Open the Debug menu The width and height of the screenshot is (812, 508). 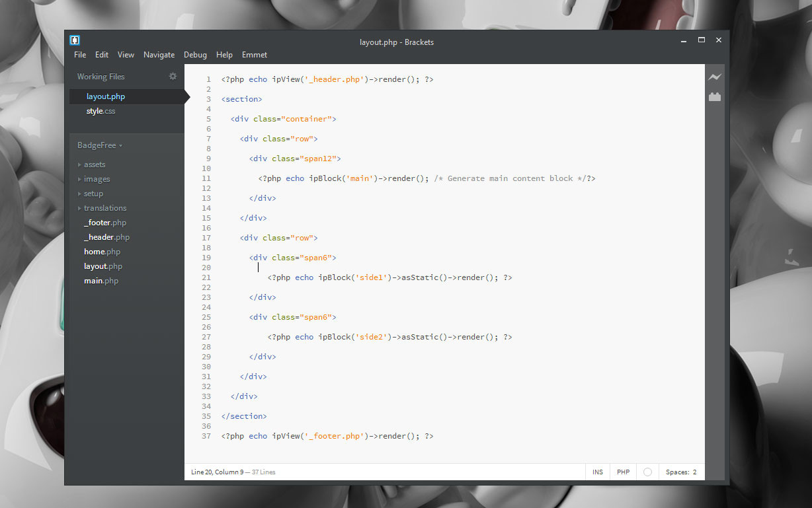[195, 55]
